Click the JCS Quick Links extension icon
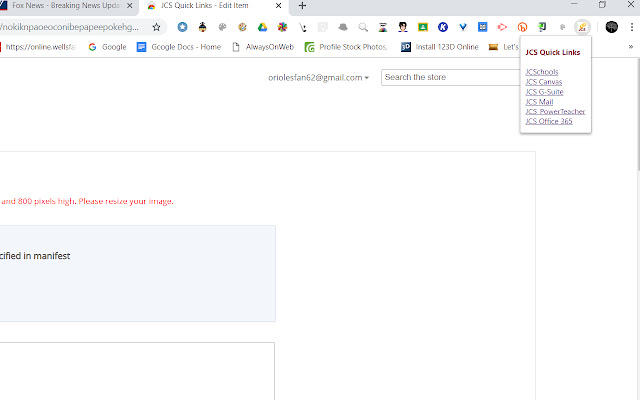Screen dimensions: 640x400 [582, 27]
